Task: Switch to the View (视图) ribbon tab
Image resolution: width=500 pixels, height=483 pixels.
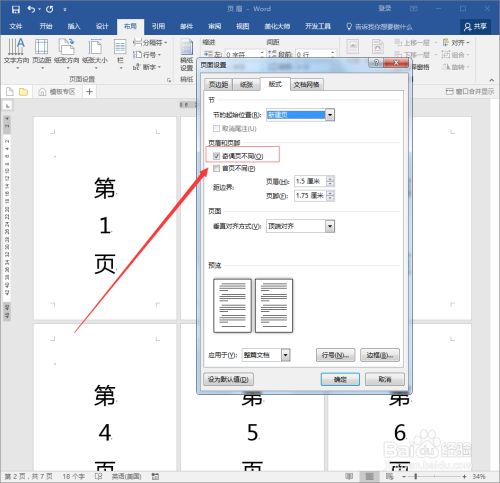Action: (x=243, y=26)
